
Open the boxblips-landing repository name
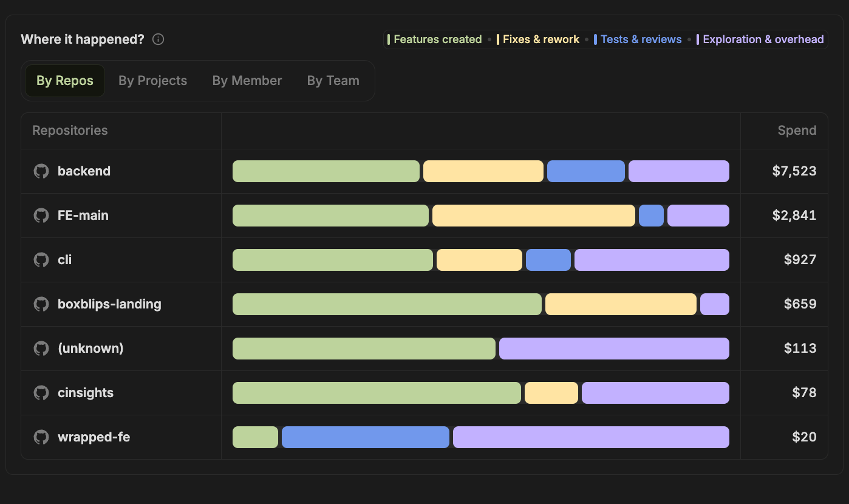tap(109, 304)
